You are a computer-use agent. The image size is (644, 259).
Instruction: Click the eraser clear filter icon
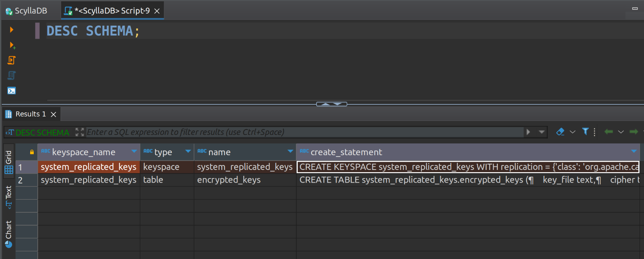[560, 132]
